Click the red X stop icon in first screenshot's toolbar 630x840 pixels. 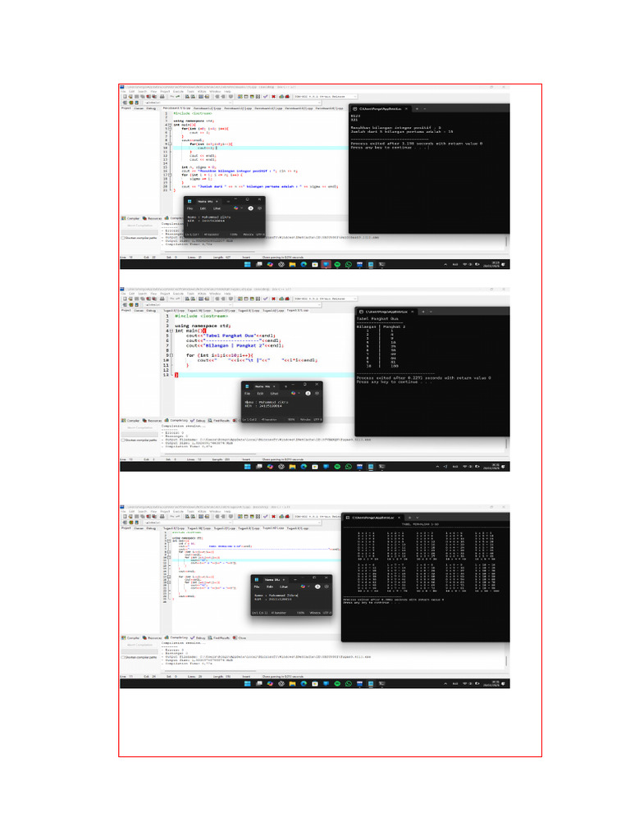pos(273,97)
